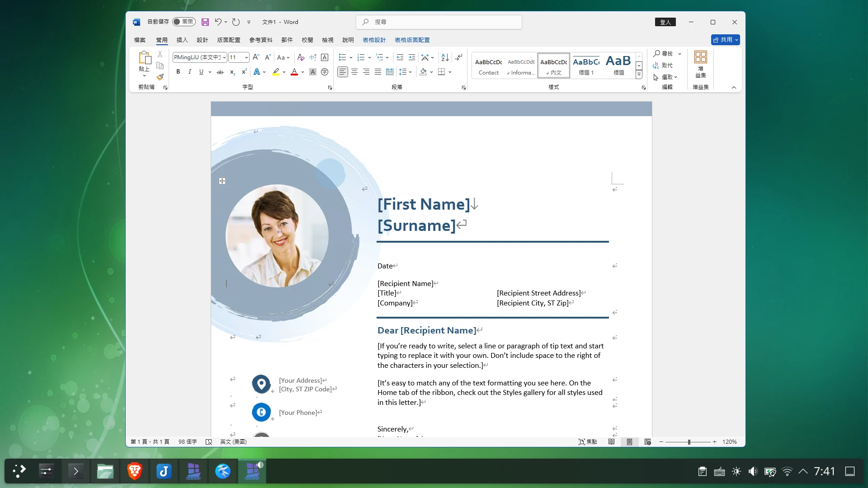This screenshot has width=868, height=488.
Task: Open the Add-ins (增益集) icon
Action: tap(700, 64)
